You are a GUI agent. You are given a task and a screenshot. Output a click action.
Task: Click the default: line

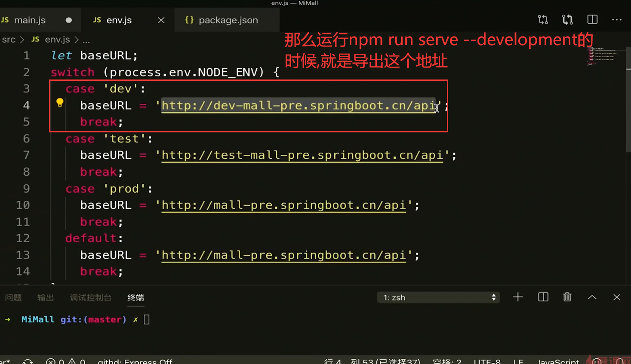coord(94,239)
